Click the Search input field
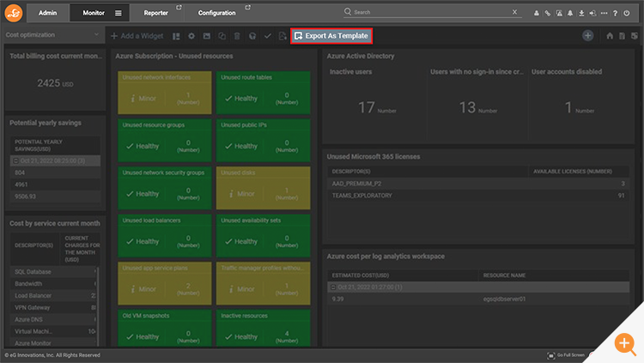This screenshot has width=644, height=363. tap(431, 12)
